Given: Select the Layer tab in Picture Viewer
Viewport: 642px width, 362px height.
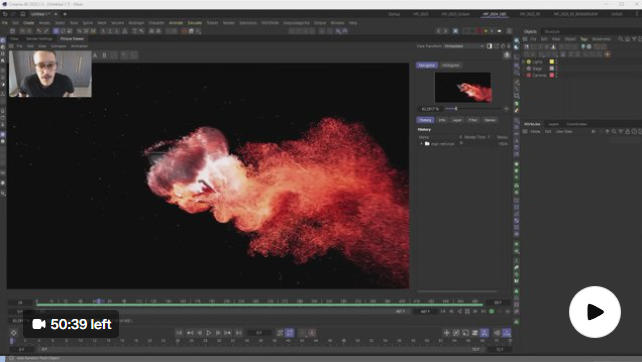Looking at the screenshot, I should click(x=457, y=120).
